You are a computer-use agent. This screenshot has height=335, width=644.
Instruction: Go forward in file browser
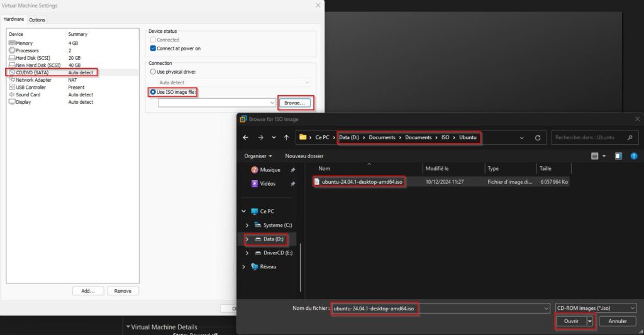pos(260,138)
